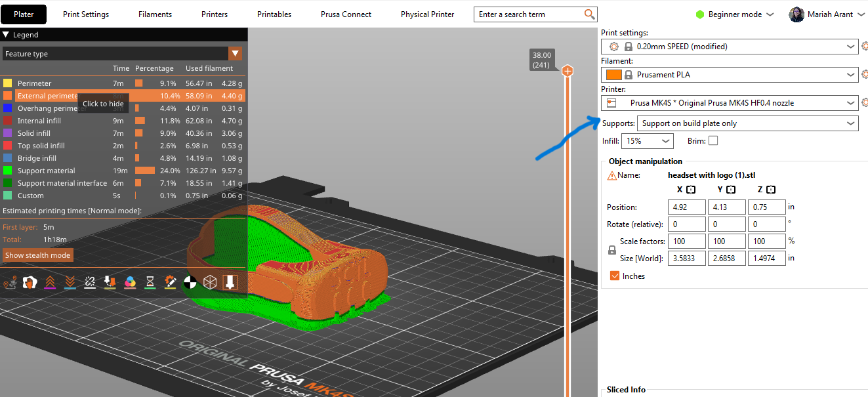The image size is (868, 397).
Task: Click Size Y field 2.6858
Action: [x=726, y=259]
